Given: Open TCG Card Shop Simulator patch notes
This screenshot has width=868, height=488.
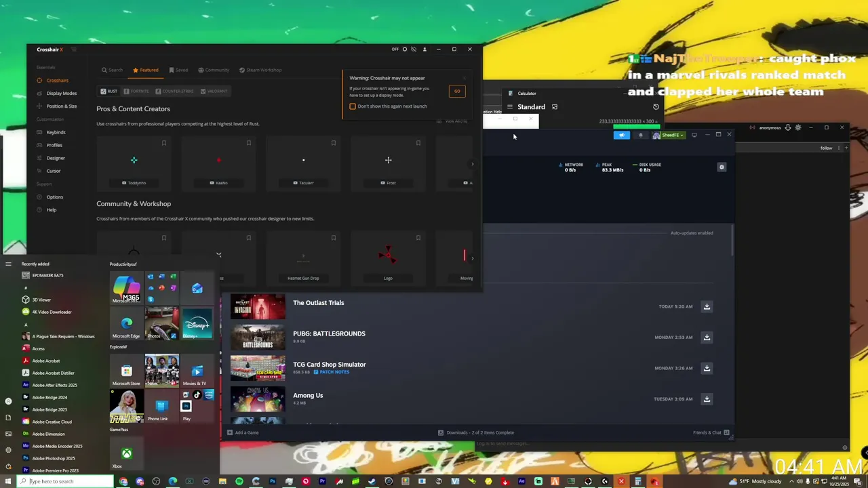Looking at the screenshot, I should (332, 372).
